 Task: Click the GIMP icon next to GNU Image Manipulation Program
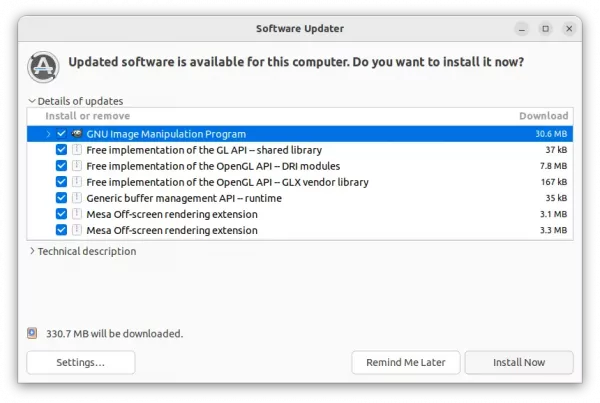77,134
